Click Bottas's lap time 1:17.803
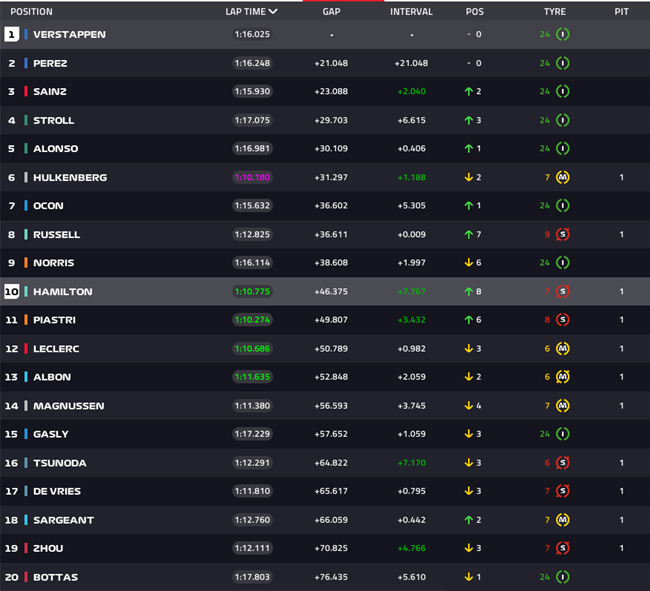 (252, 577)
